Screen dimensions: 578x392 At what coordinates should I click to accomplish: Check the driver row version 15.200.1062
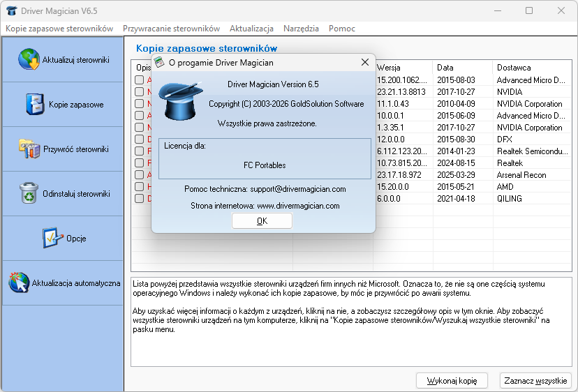point(140,80)
